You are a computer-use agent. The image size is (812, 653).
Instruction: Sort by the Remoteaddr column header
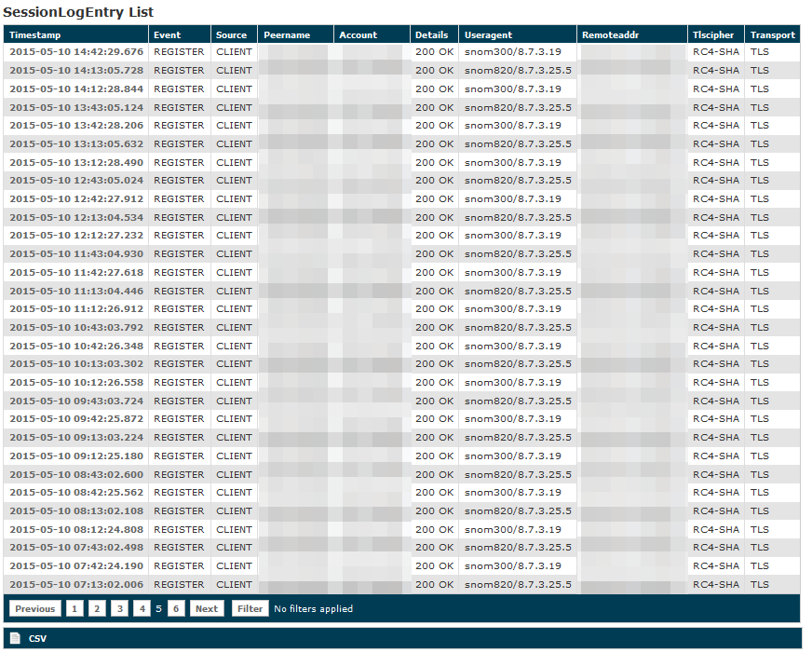pyautogui.click(x=610, y=35)
